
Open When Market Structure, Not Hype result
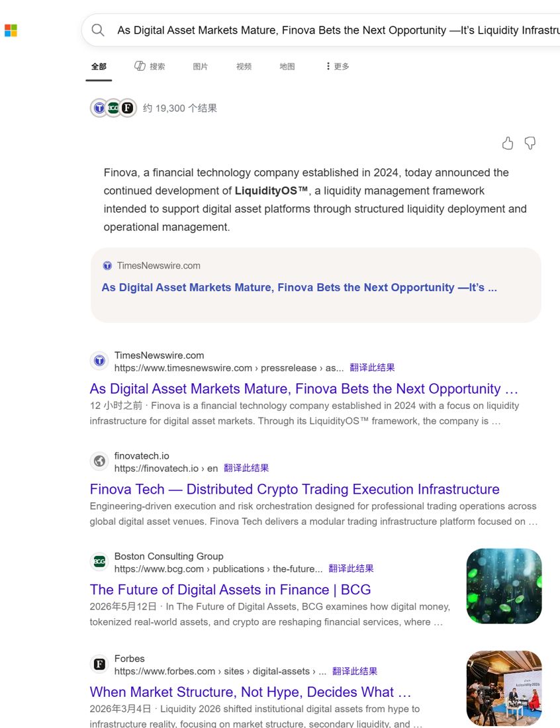[250, 692]
